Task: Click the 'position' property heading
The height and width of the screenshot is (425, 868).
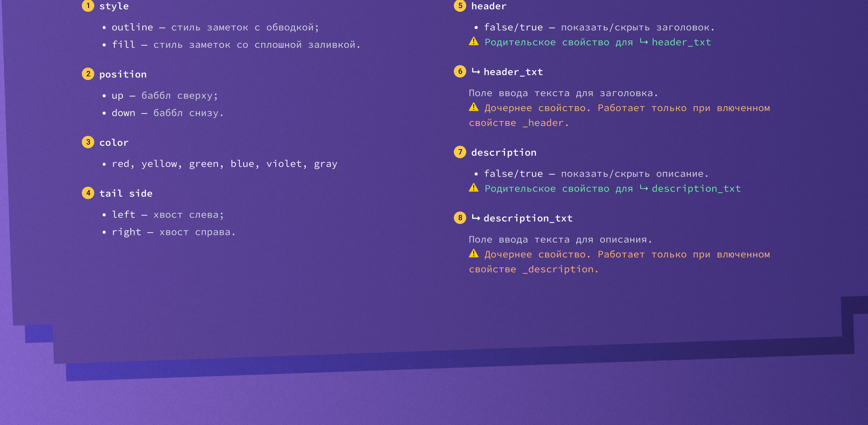Action: click(123, 74)
